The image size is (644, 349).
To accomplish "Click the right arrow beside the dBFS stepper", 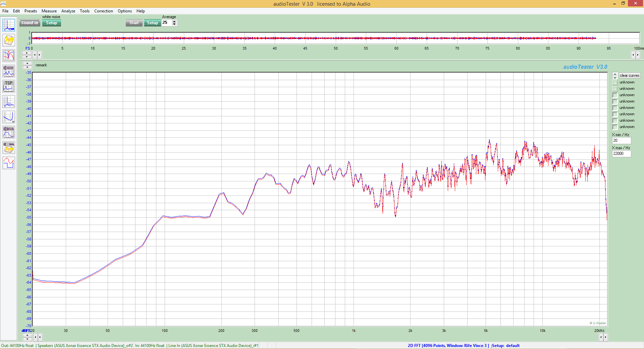I will 40,337.
